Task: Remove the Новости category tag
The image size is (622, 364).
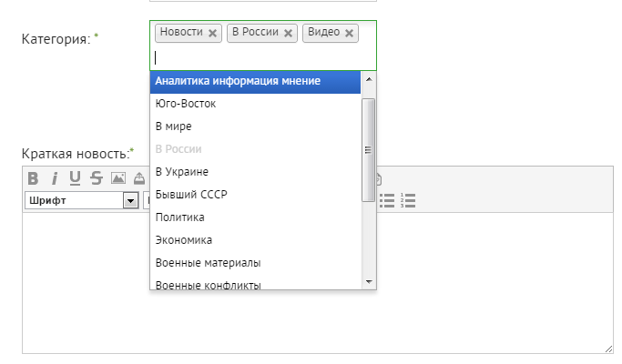Action: click(x=213, y=33)
